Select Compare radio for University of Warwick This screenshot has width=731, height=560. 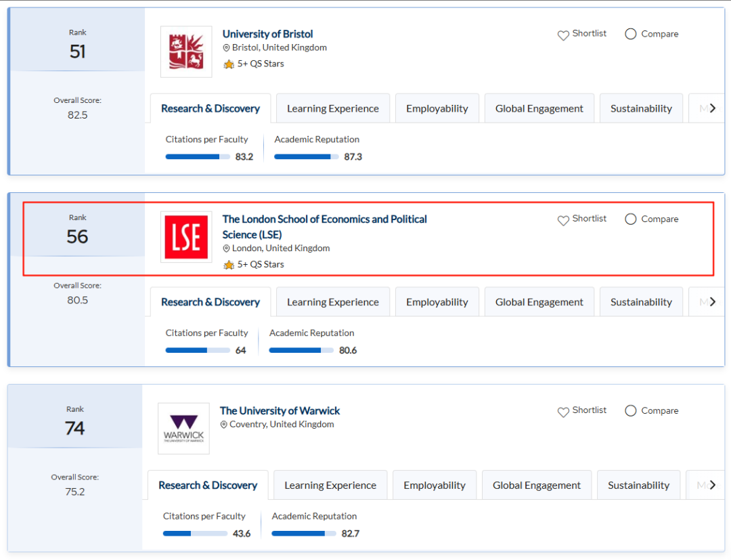tap(630, 411)
